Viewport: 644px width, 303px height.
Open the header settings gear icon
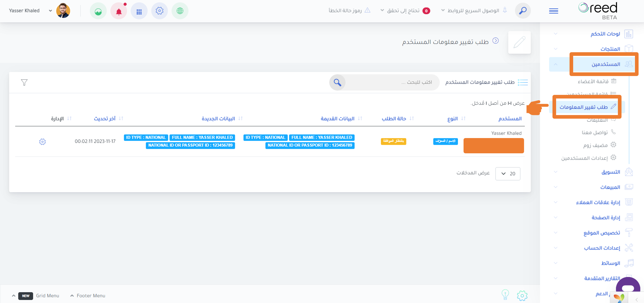click(160, 11)
